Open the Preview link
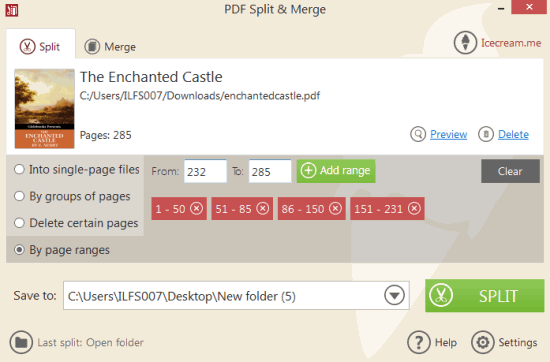 point(449,134)
